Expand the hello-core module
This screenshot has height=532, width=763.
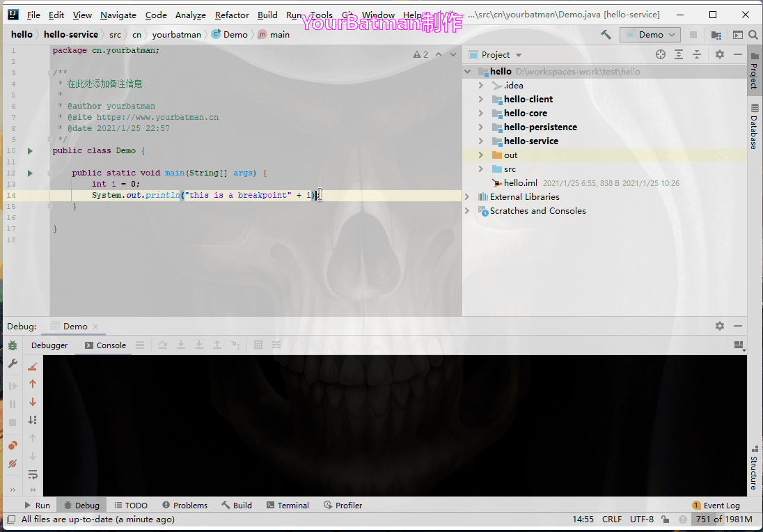tap(481, 113)
